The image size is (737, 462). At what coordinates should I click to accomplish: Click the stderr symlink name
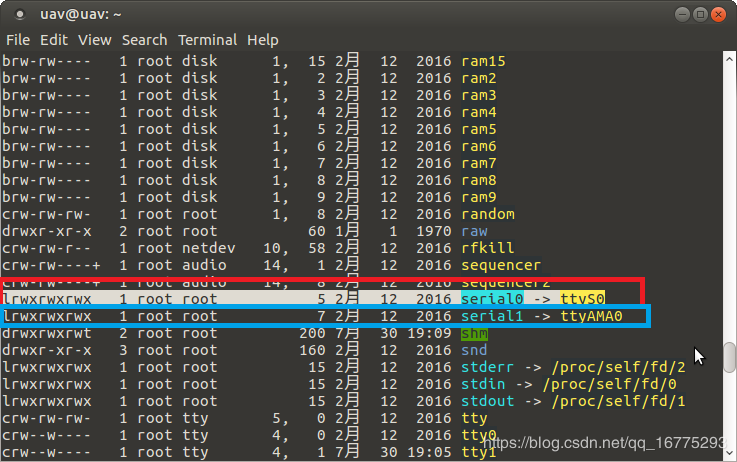[487, 367]
